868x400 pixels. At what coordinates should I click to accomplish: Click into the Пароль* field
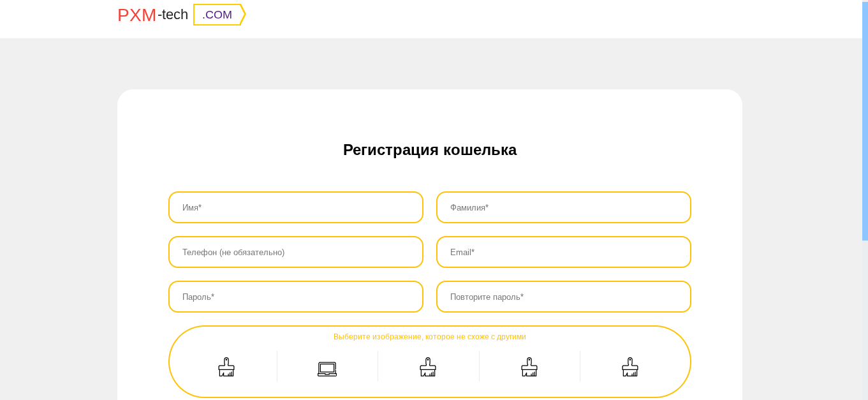296,297
